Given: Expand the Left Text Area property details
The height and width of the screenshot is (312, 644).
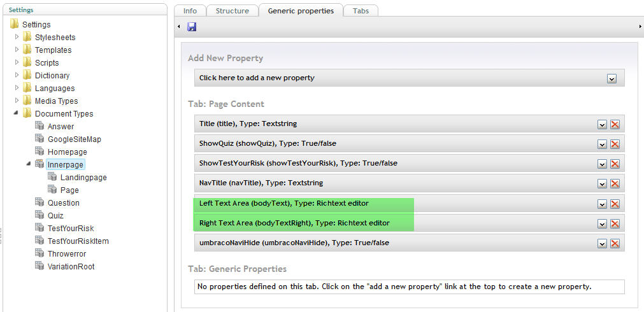Looking at the screenshot, I should (x=602, y=204).
